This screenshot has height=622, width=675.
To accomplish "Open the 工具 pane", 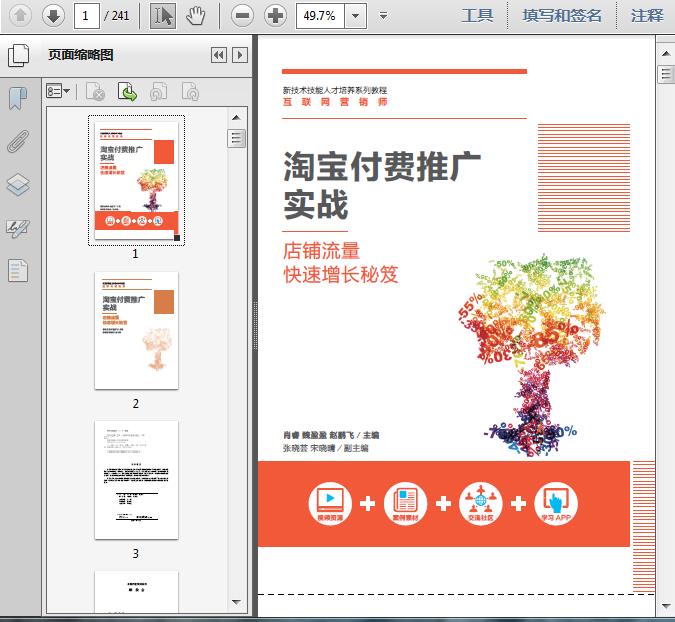I will pos(477,16).
